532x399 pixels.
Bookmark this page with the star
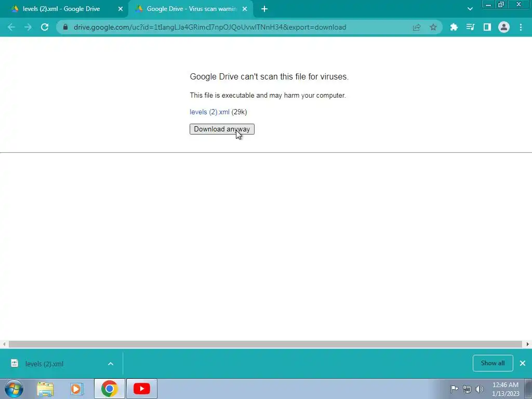coord(433,27)
